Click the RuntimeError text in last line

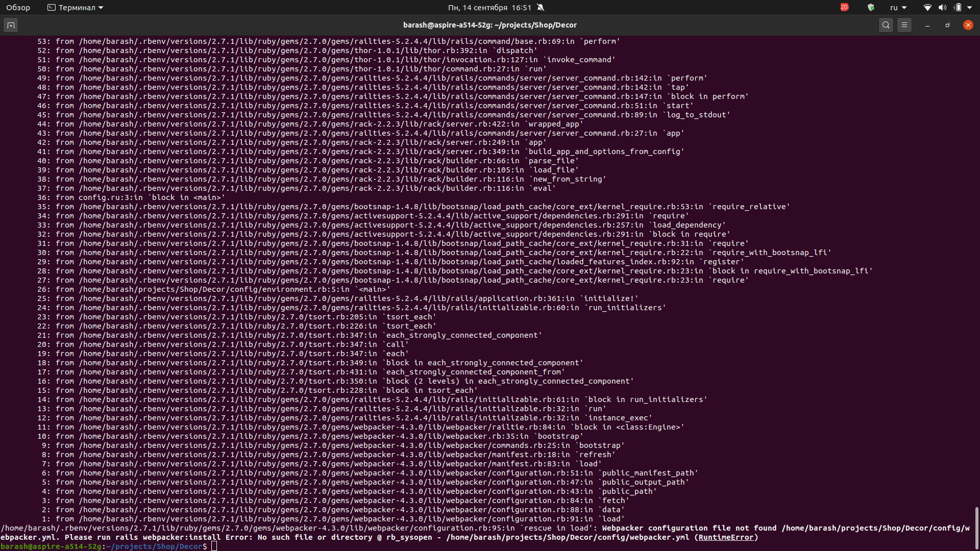tap(726, 537)
